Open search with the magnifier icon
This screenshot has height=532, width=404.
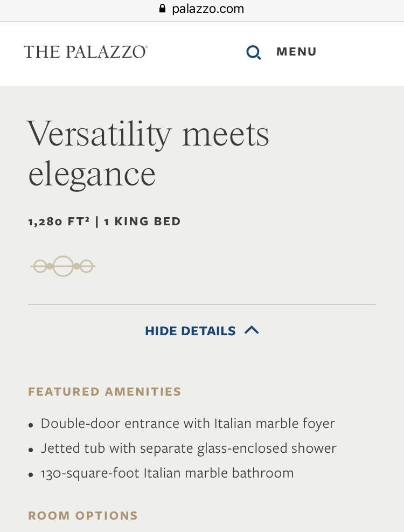[x=254, y=52]
